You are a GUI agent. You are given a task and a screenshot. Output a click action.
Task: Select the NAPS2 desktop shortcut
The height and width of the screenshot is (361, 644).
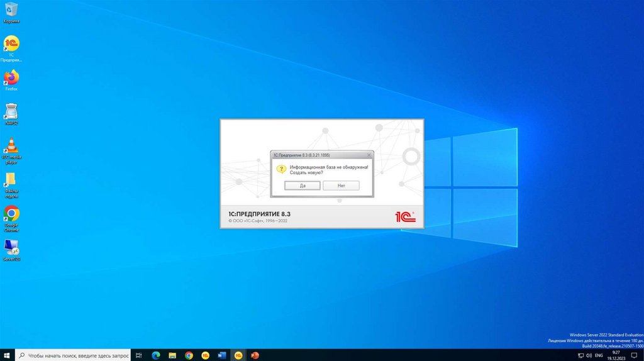(x=11, y=114)
